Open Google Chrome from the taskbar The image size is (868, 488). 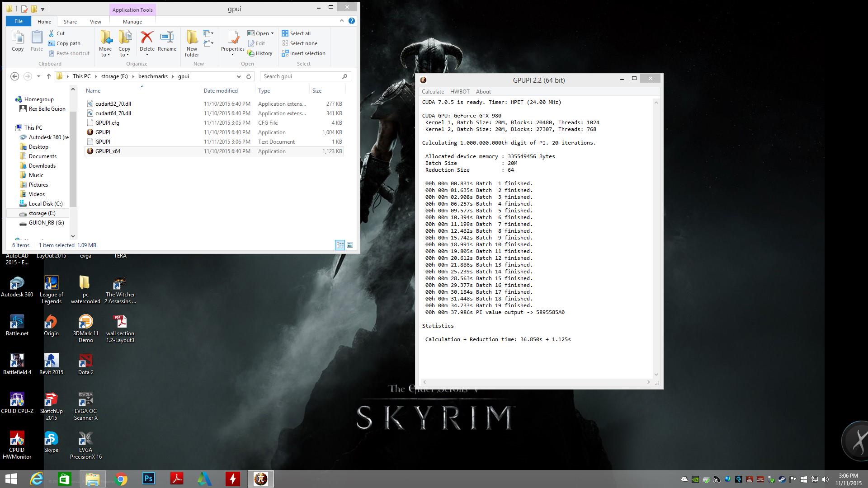tap(121, 479)
